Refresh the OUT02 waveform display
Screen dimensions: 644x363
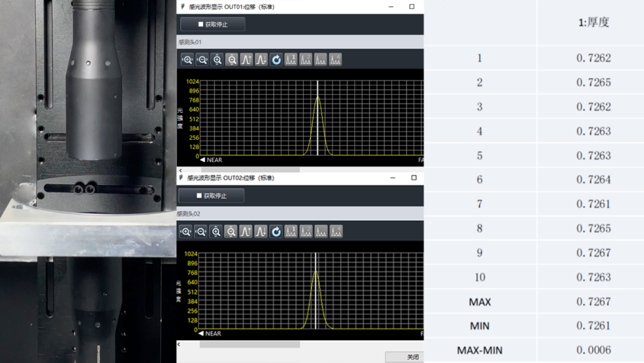[275, 232]
